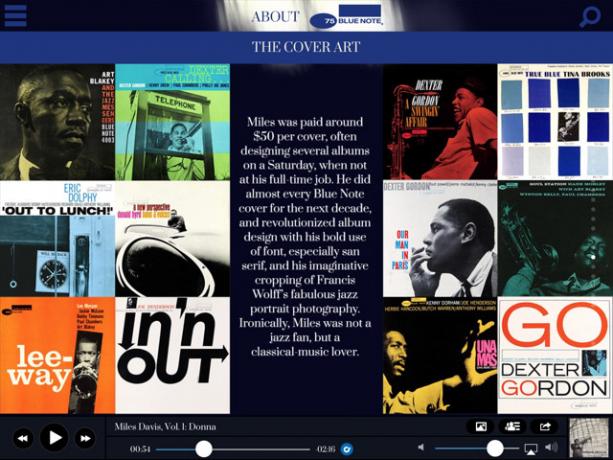
Task: Open the Una Mas album cover
Action: point(440,355)
